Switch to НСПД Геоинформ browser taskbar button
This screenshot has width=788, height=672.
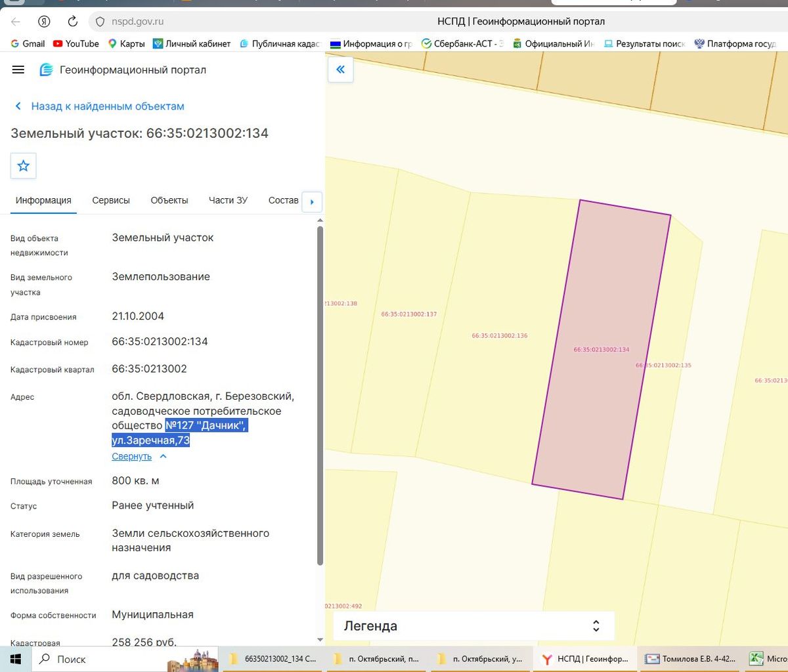tap(586, 659)
